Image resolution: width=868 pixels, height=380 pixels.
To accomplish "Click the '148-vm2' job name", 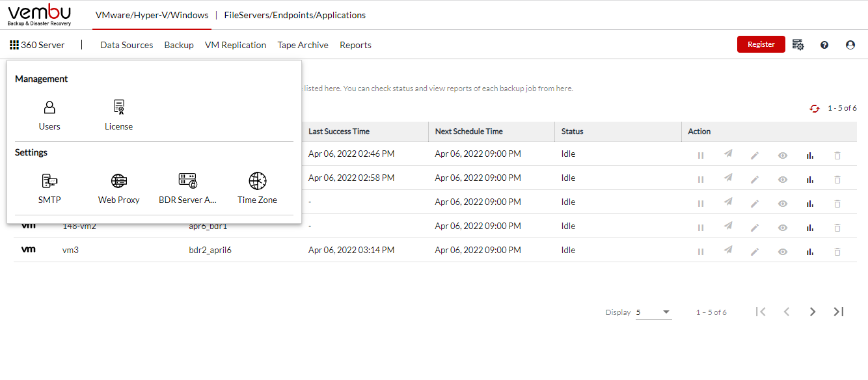I will coord(79,226).
